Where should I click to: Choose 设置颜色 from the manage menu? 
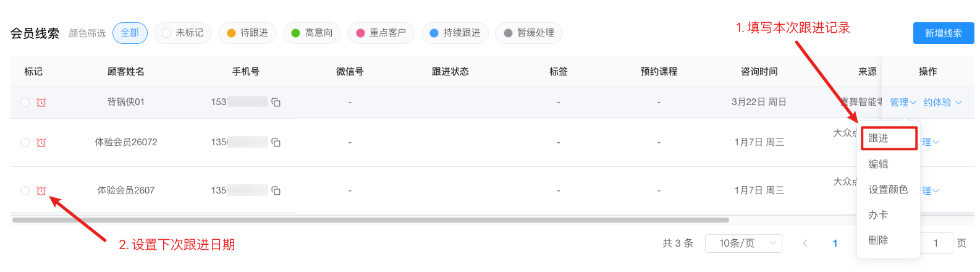(x=888, y=190)
